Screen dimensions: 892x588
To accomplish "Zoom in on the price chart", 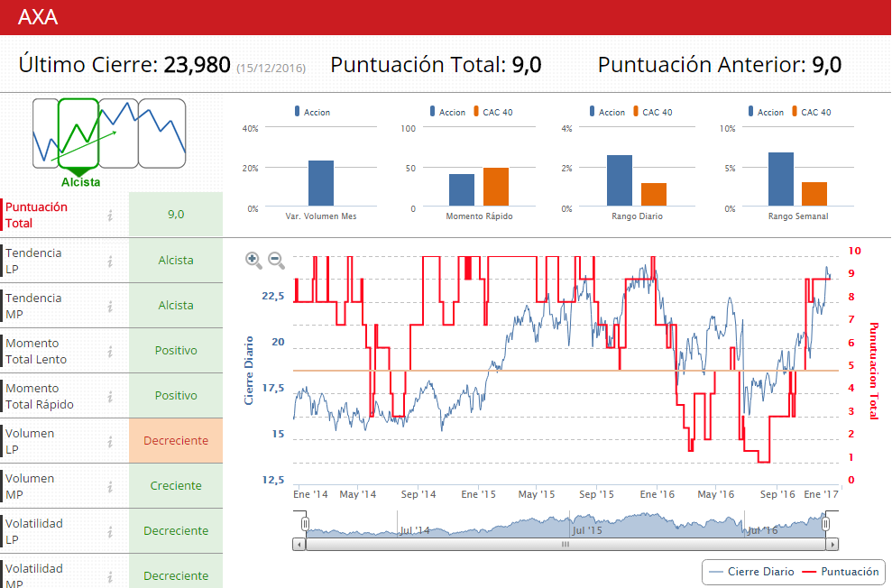I will (x=253, y=261).
